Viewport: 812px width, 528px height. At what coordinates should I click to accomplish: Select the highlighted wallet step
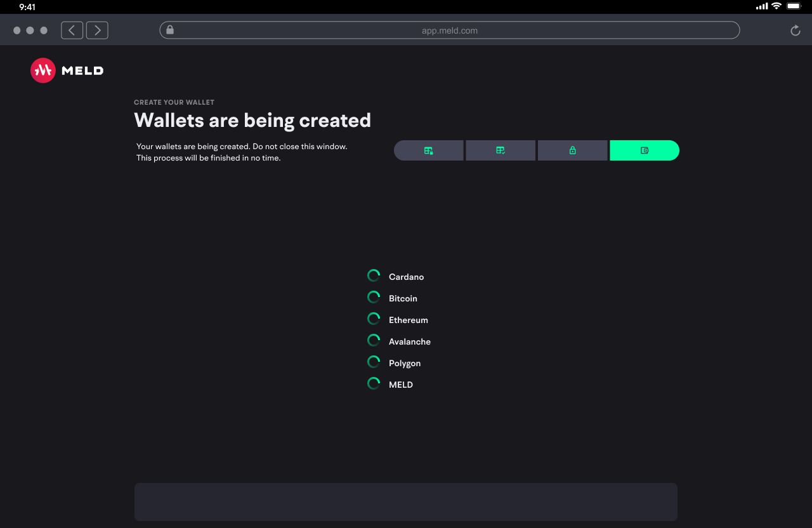pyautogui.click(x=645, y=150)
